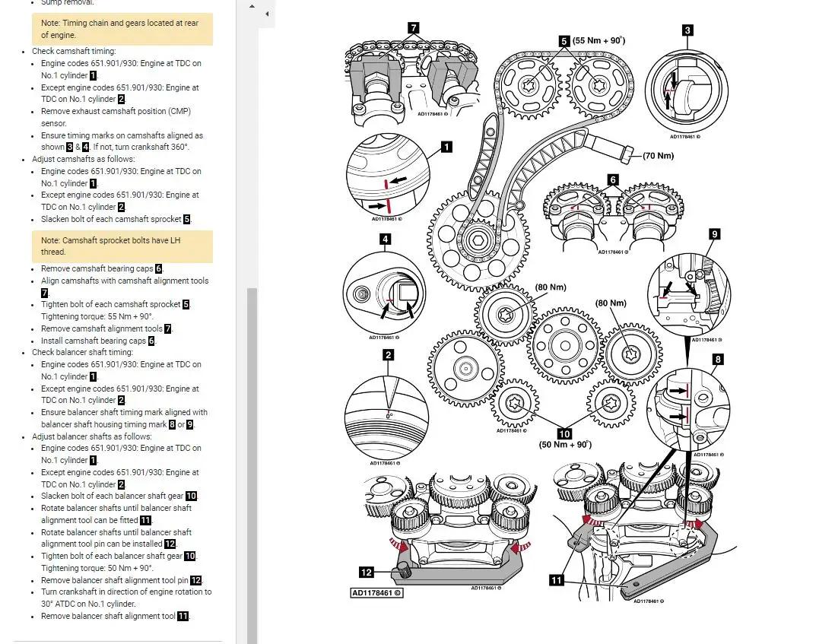
Task: Select the 'Adjust balancer shafts as follows:' heading
Action: pos(91,436)
